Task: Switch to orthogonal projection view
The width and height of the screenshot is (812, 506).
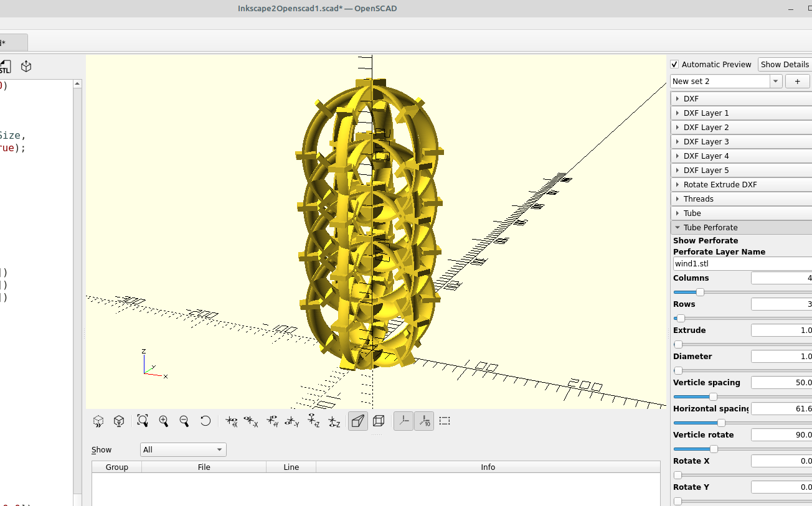Action: (x=378, y=421)
